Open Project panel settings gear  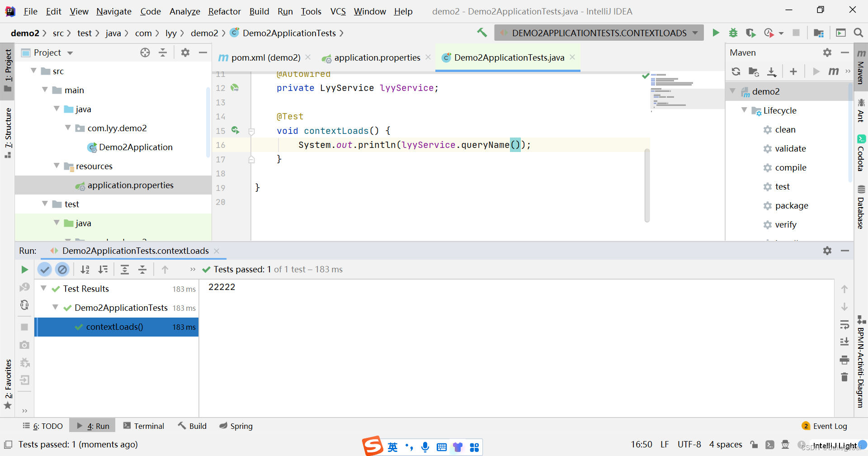pos(185,52)
